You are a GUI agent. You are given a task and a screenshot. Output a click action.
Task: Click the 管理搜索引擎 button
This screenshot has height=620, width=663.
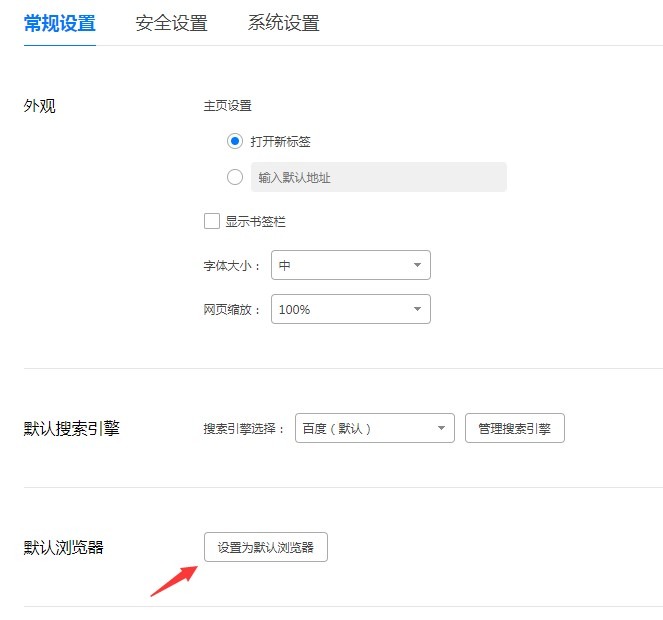[515, 428]
